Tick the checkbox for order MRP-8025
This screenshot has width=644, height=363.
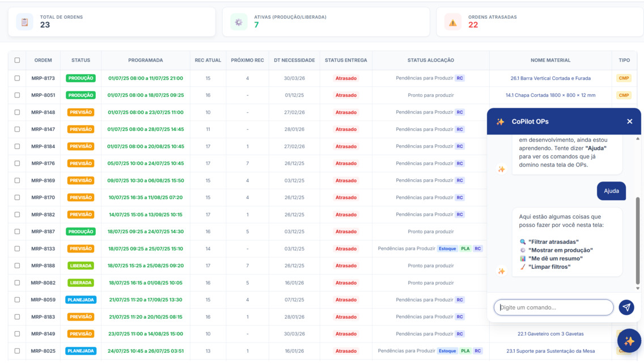[17, 351]
